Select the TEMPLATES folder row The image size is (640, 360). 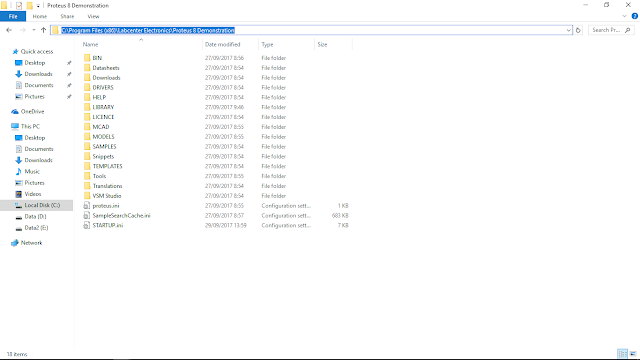pos(216,166)
